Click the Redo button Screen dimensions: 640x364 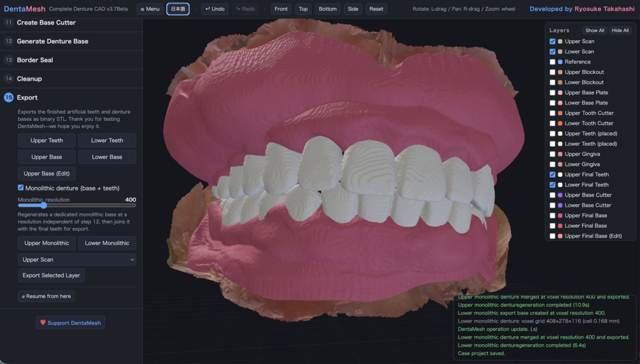coord(245,9)
